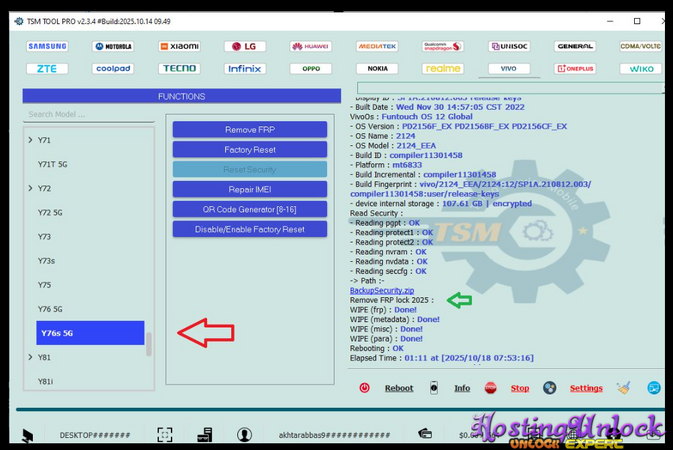The width and height of the screenshot is (673, 450).
Task: Click the blue Settings gear icon
Action: [x=549, y=388]
